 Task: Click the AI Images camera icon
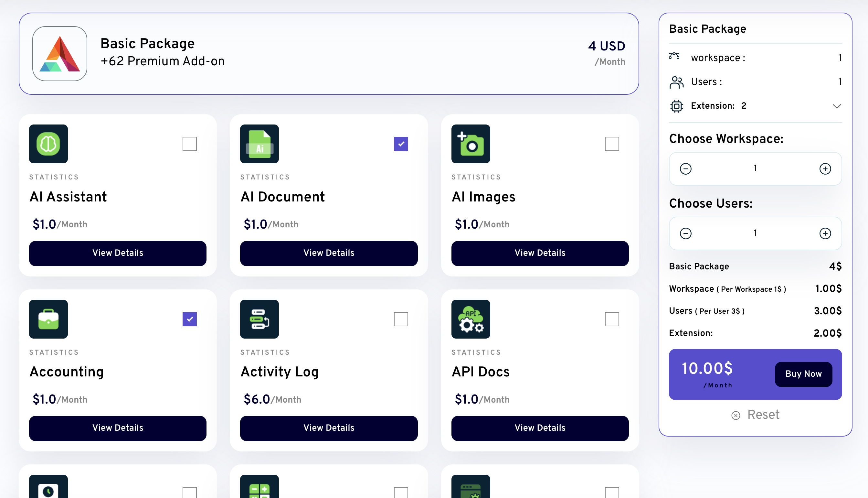[x=471, y=144]
